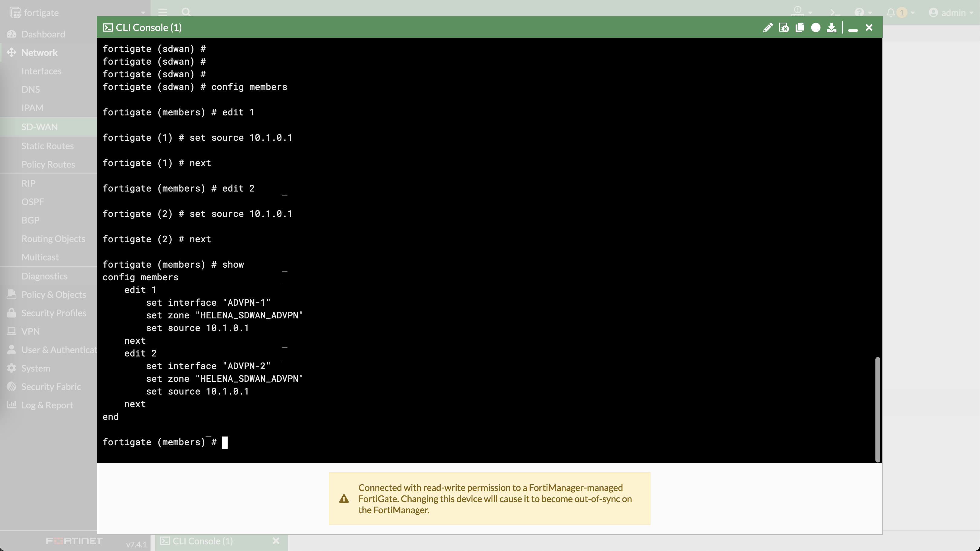The height and width of the screenshot is (551, 980).
Task: Close the CLI Console (1) bottom tab
Action: pos(276,541)
